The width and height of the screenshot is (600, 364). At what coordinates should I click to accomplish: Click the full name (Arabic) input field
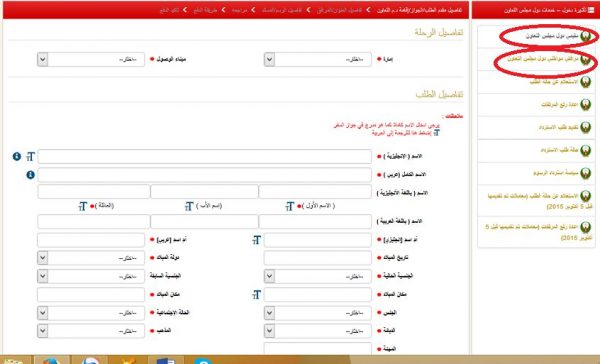click(205, 175)
